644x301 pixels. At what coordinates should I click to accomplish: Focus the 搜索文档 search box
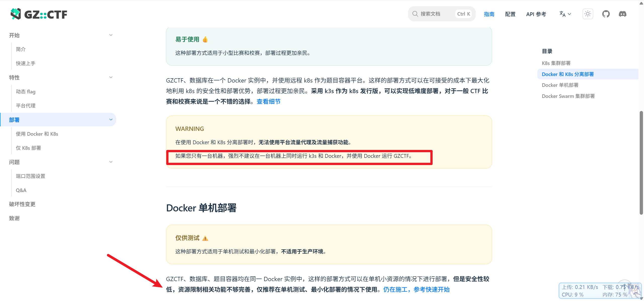coord(441,14)
